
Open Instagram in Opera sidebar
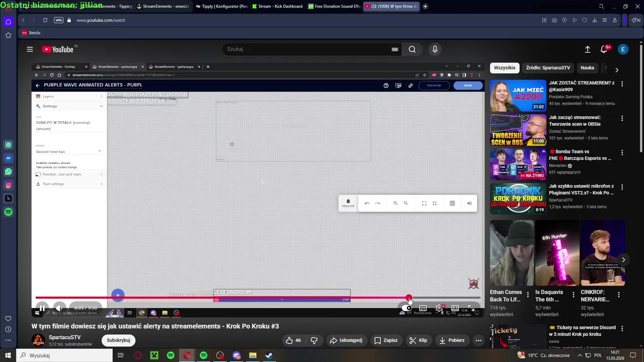[x=8, y=185]
